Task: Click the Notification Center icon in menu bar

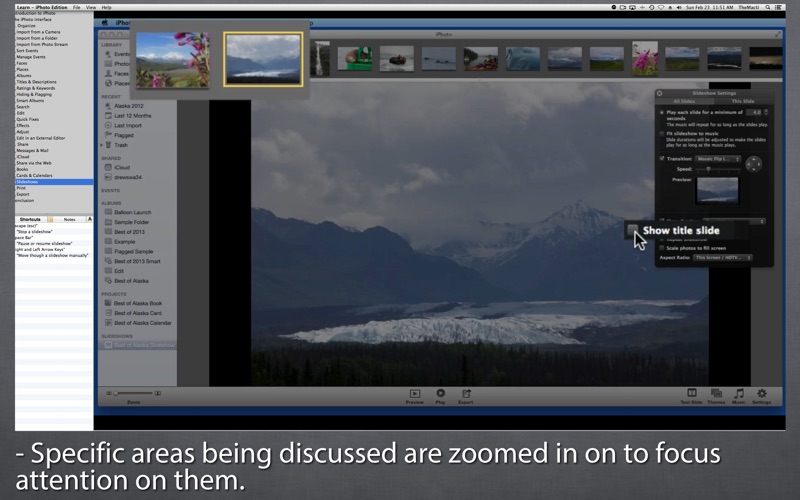Action: click(779, 8)
